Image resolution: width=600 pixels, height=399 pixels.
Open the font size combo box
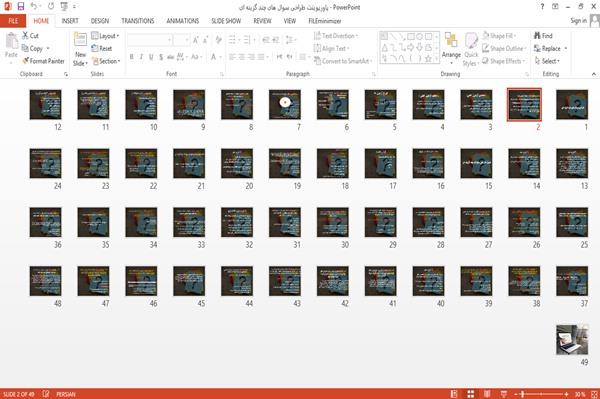181,40
